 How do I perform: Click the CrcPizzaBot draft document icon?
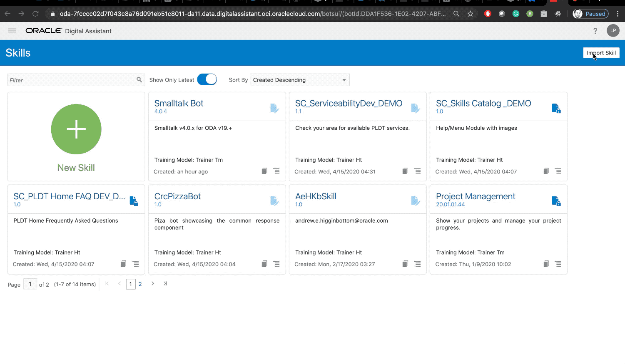[274, 201]
